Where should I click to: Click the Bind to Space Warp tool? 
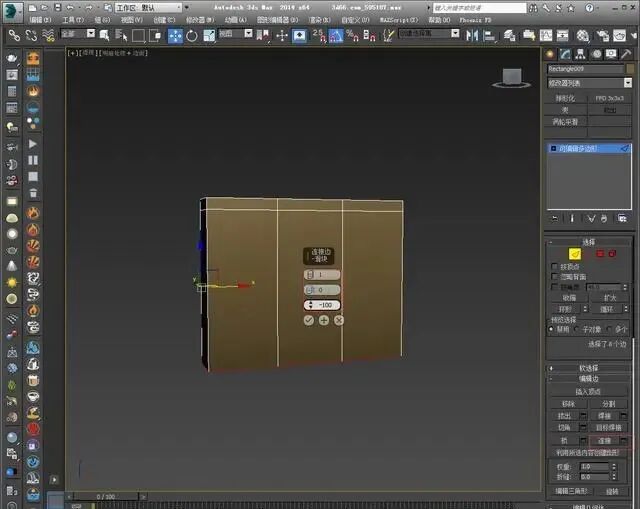point(48,36)
